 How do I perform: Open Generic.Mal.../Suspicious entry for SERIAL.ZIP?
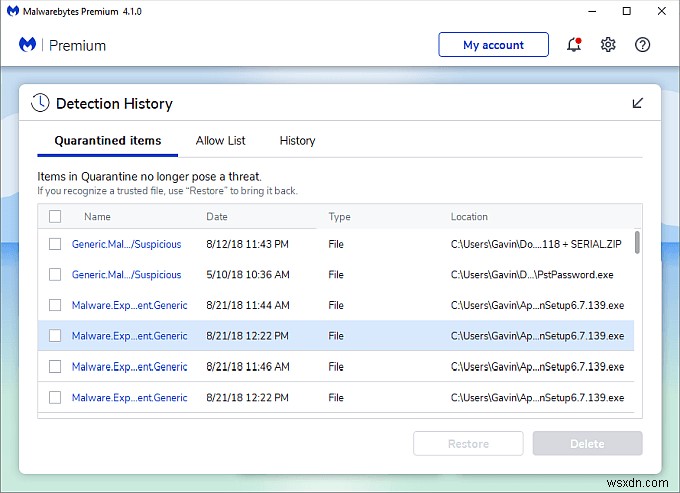[126, 244]
